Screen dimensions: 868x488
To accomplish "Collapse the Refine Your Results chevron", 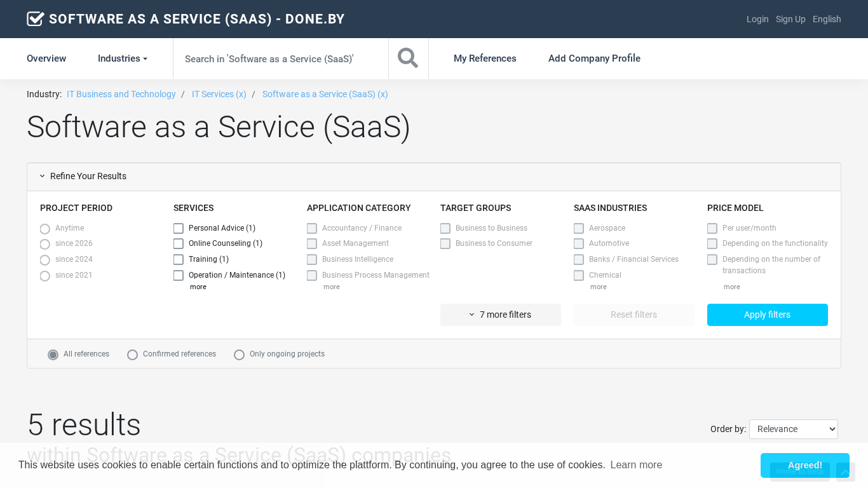I will 43,177.
